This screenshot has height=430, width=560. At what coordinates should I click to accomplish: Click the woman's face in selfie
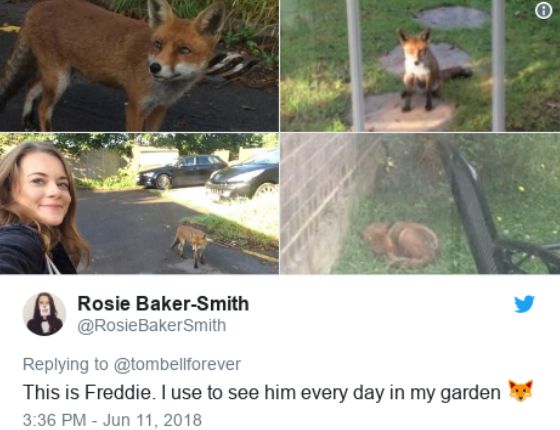coord(42,190)
